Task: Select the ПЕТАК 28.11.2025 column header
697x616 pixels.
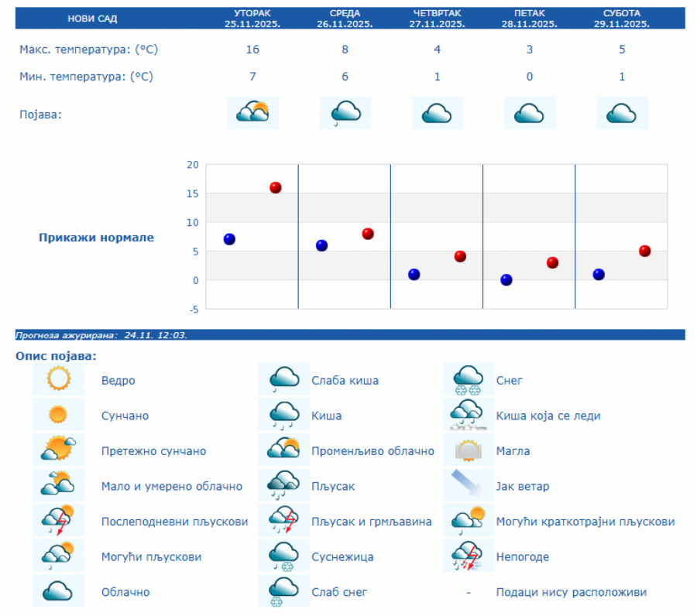Action: tap(529, 19)
